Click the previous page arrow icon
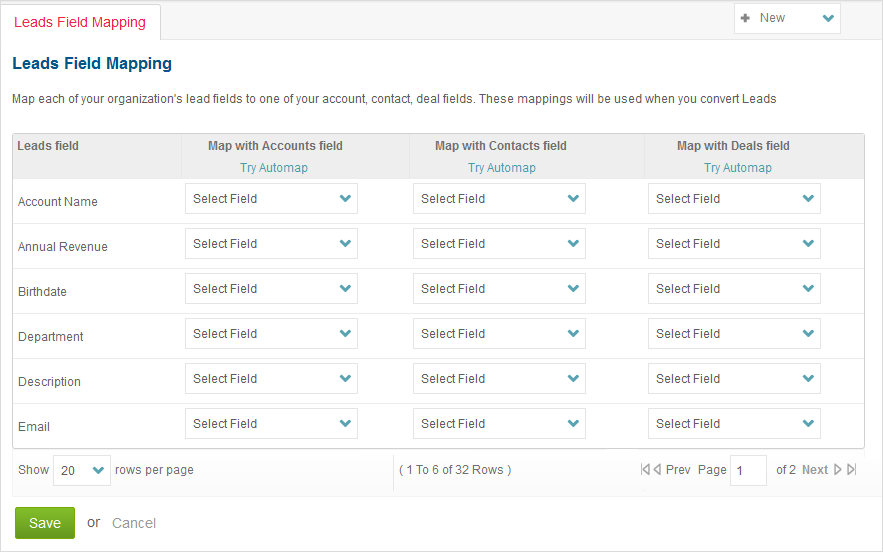This screenshot has width=883, height=552. 657,469
